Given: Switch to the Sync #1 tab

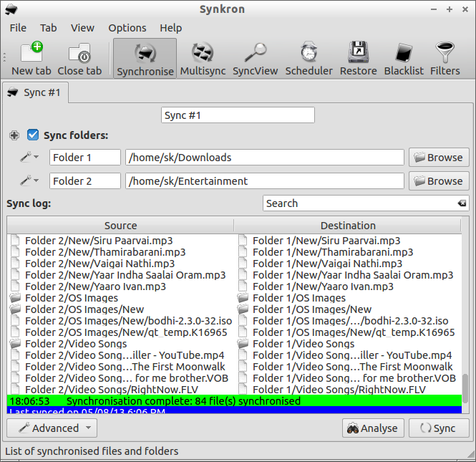Looking at the screenshot, I should coord(35,92).
